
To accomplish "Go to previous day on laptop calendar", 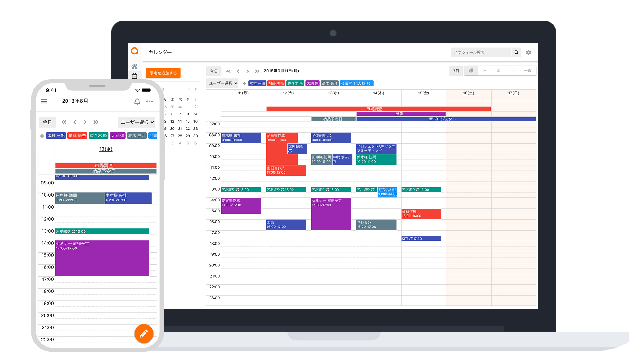I will [238, 71].
